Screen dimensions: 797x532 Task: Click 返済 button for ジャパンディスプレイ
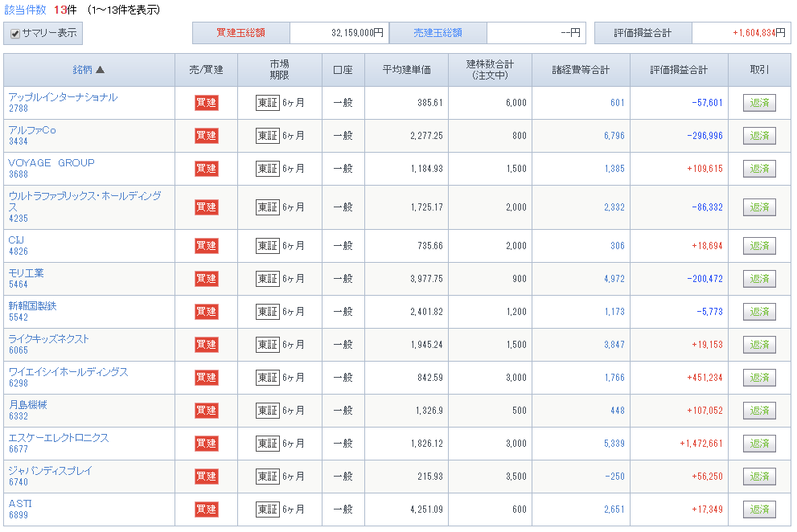[759, 476]
